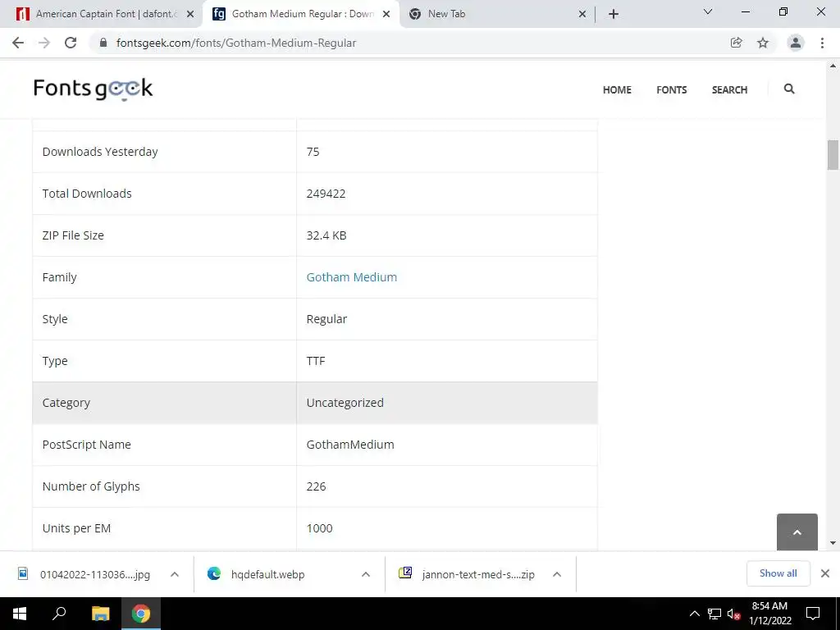The width and height of the screenshot is (840, 630).
Task: Click the back-to-top arrow button
Action: coord(797,532)
